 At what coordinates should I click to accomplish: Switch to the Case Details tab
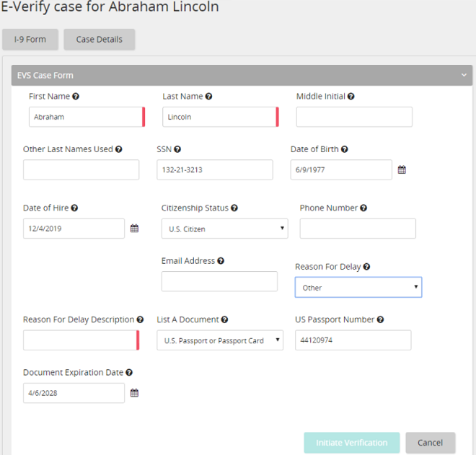(100, 40)
